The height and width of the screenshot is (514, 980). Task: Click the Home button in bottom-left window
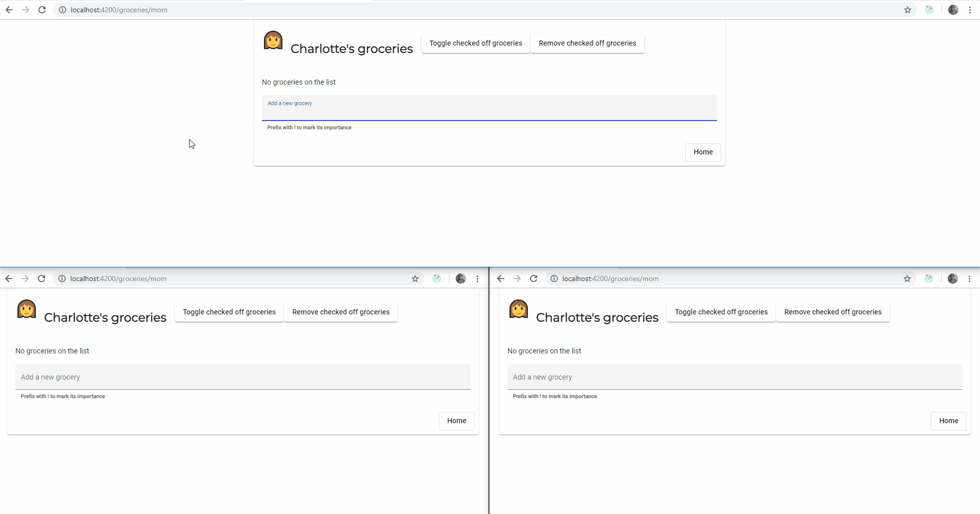(457, 421)
